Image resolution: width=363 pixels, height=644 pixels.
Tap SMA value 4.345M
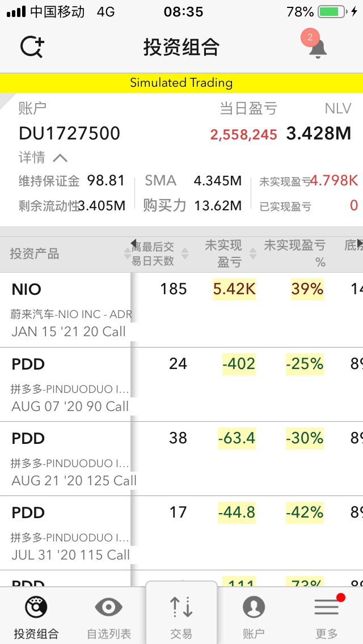click(218, 181)
